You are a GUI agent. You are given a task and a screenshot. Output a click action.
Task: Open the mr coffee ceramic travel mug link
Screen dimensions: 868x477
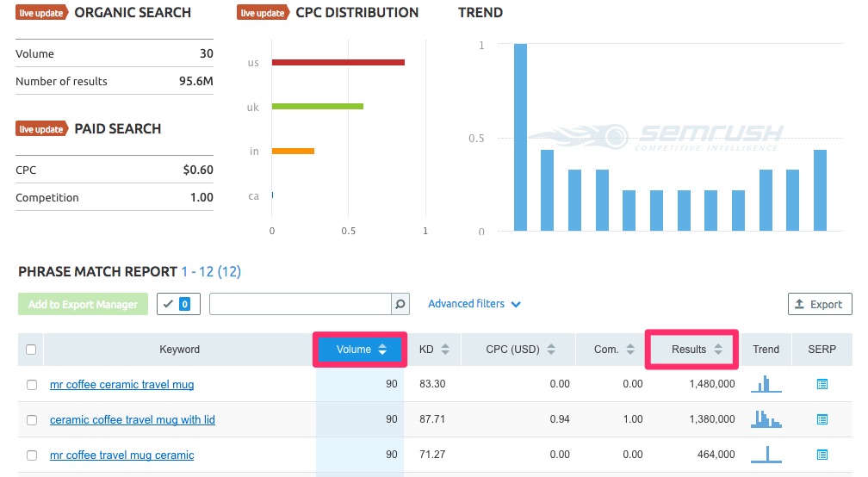click(121, 385)
